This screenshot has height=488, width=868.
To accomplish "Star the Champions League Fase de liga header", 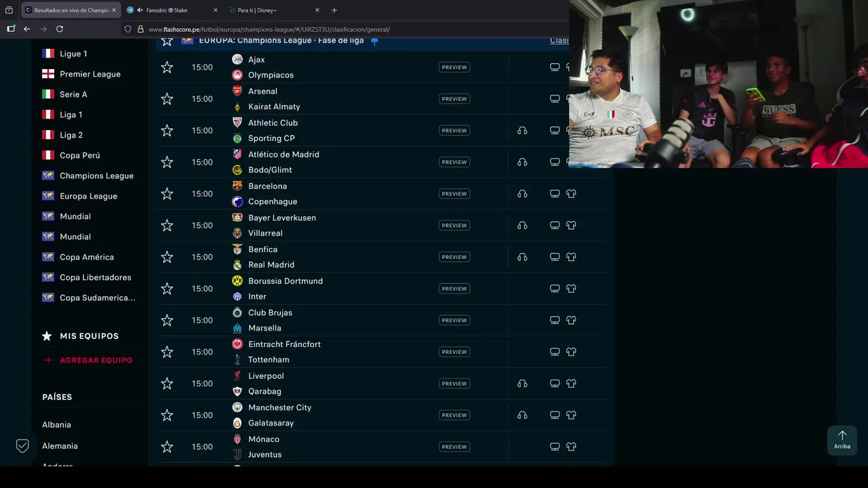I will 167,41.
